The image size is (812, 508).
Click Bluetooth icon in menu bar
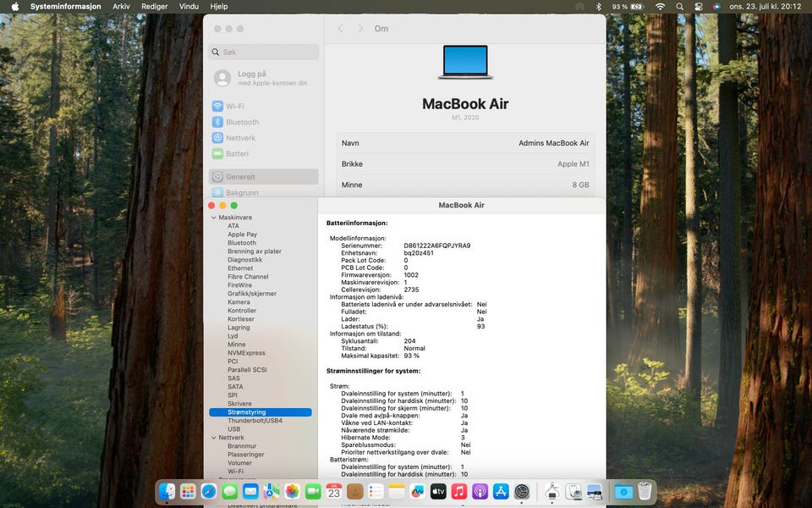click(598, 7)
